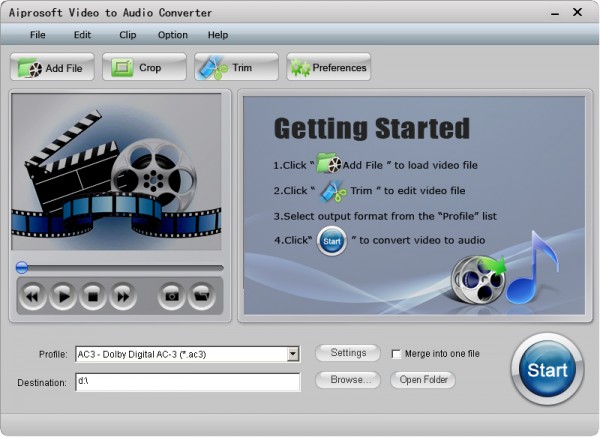Click the 'Destination:' label
Image resolution: width=600 pixels, height=437 pixels.
pos(42,383)
